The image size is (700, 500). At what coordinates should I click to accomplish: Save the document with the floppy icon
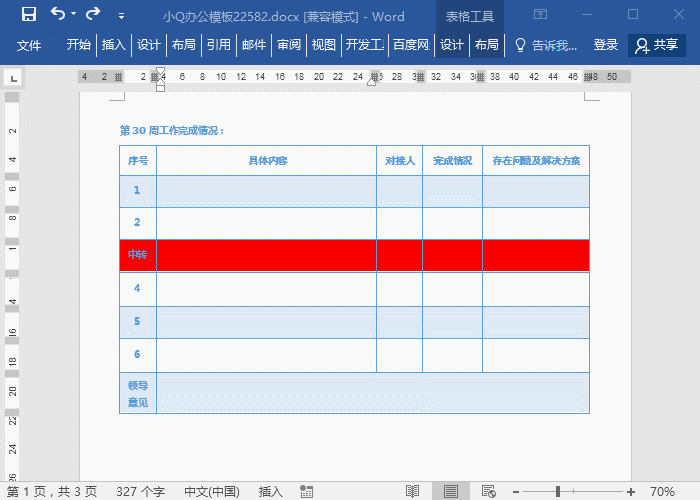click(x=29, y=14)
